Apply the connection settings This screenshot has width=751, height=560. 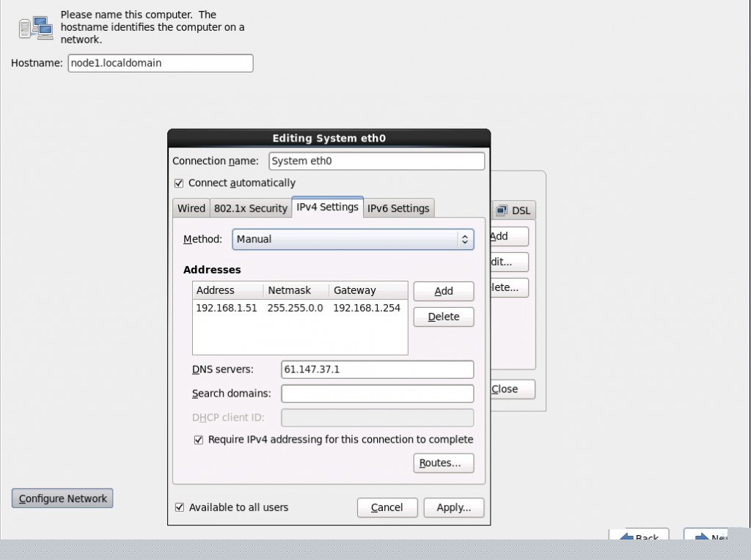click(453, 507)
